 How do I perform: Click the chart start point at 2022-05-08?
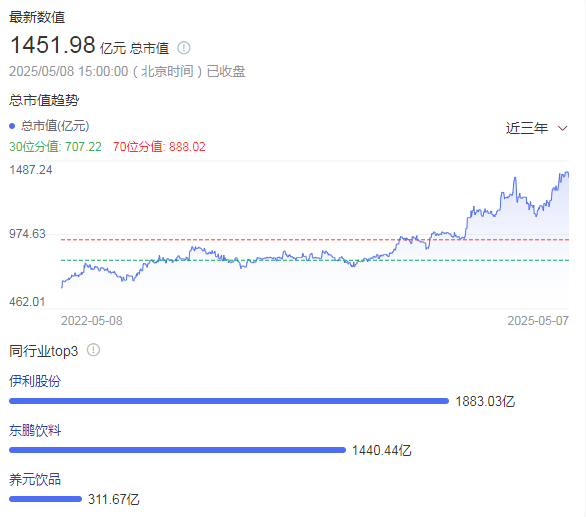coord(62,287)
